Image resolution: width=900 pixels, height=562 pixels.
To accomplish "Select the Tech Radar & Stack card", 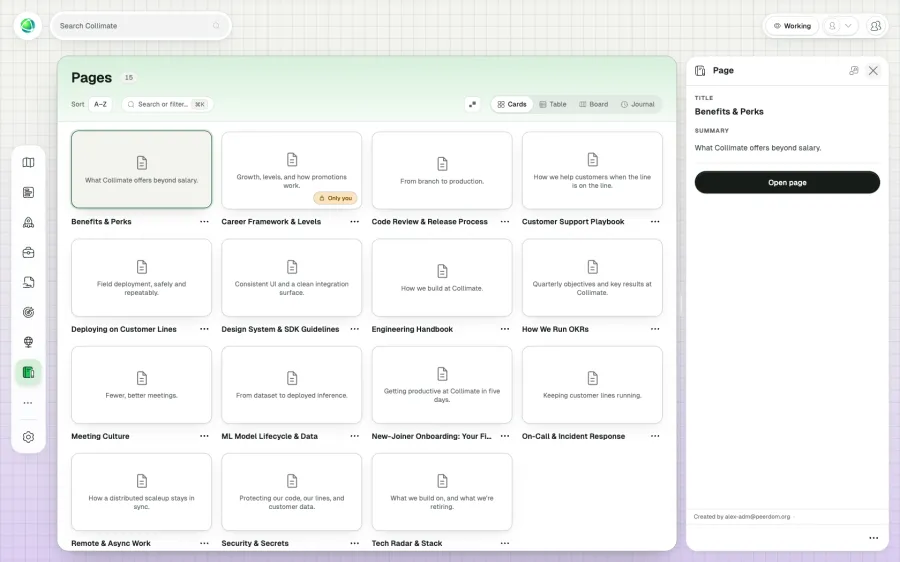I will (442, 492).
